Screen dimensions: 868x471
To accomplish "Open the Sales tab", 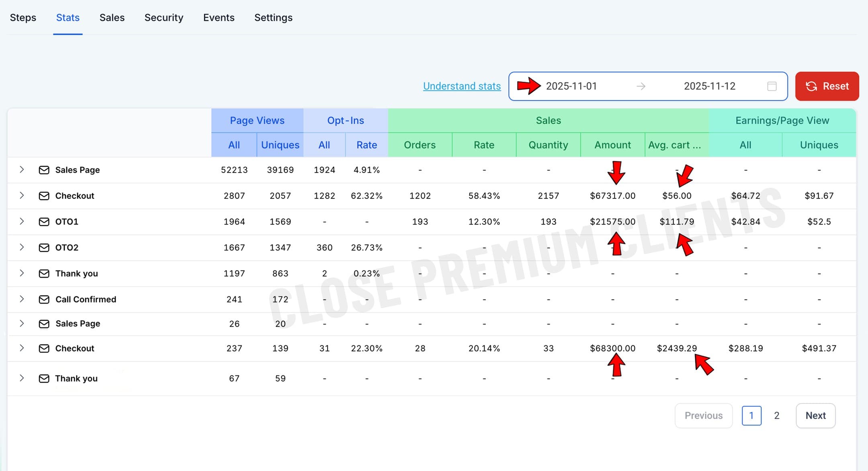I will [112, 18].
